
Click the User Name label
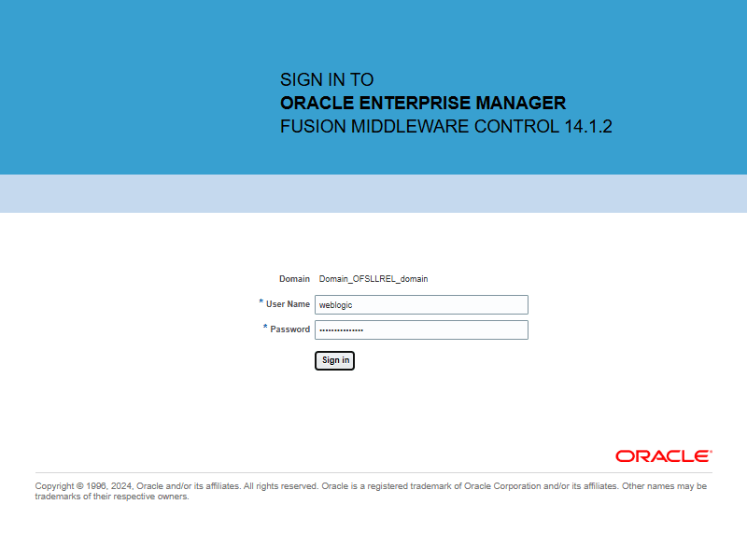click(288, 304)
